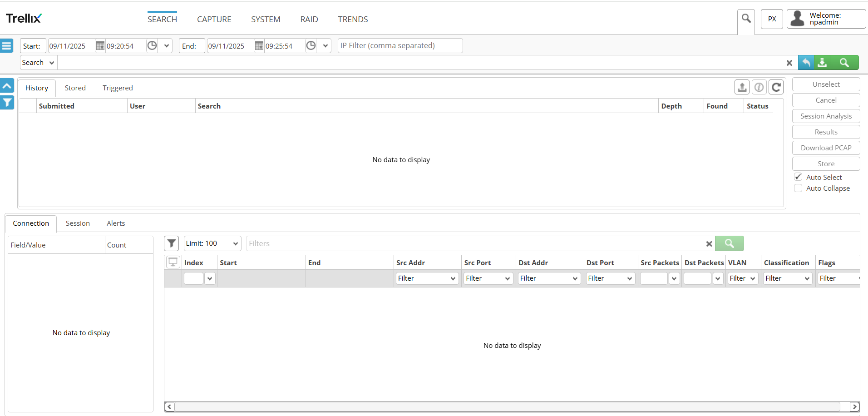Open the VLAN Filter dropdown
868x416 pixels.
(743, 278)
